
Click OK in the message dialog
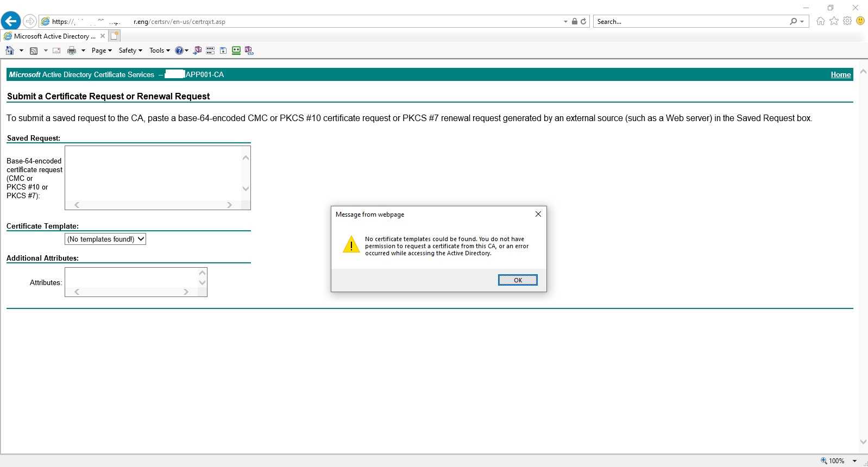(518, 280)
